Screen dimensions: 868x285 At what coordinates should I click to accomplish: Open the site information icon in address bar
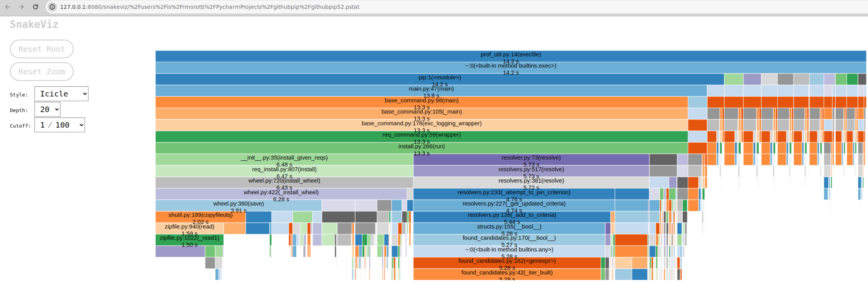point(52,7)
